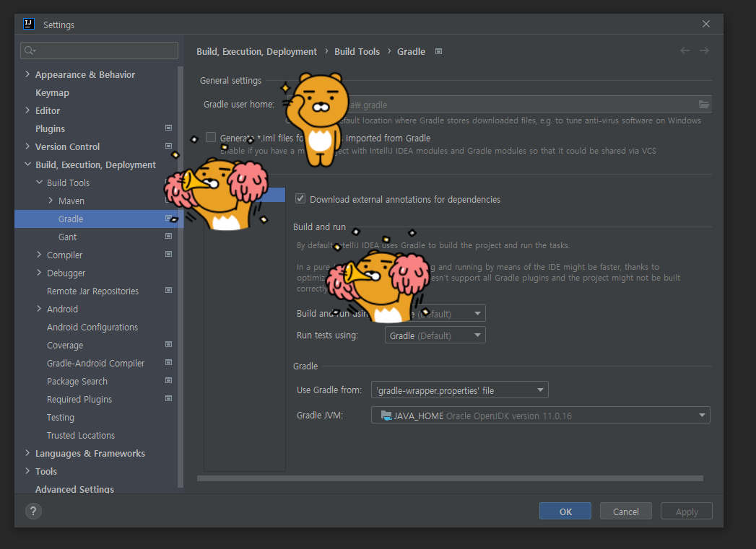Go forward with the right arrow
756x549 pixels.
click(704, 50)
